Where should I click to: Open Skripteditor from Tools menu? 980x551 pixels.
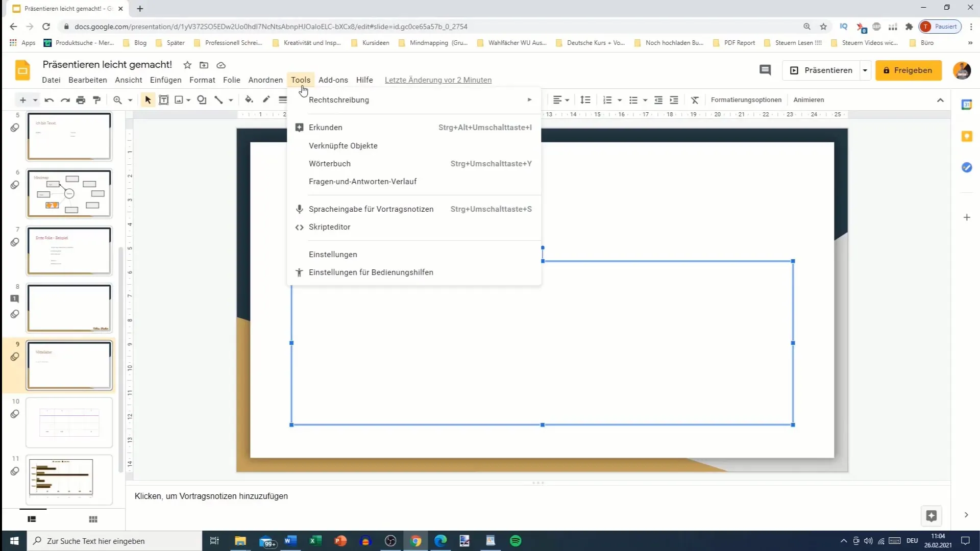pyautogui.click(x=414, y=227)
